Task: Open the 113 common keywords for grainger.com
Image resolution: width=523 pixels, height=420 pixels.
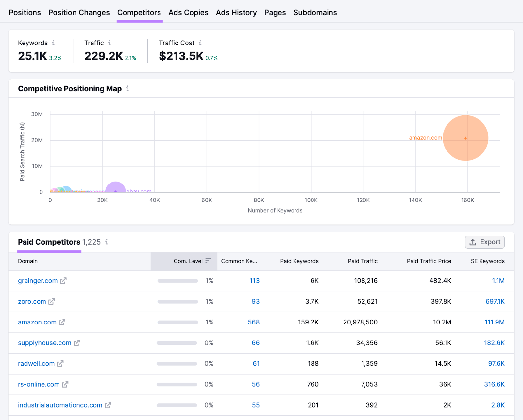Action: pyautogui.click(x=254, y=281)
